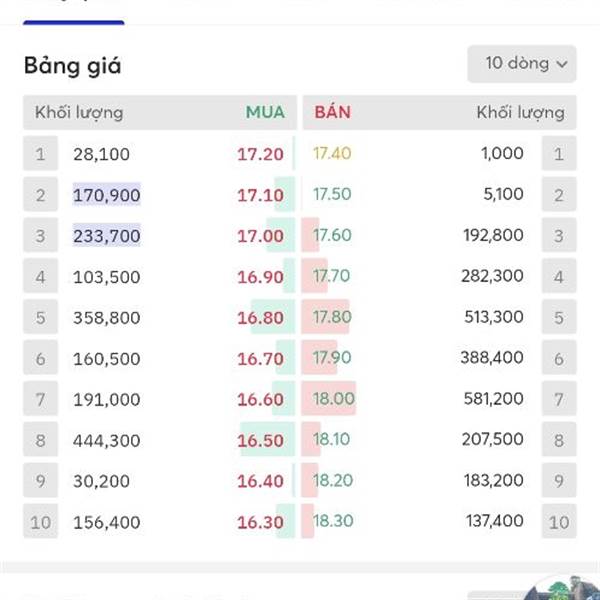
Task: Click sell price 17.50
Action: pyautogui.click(x=332, y=194)
